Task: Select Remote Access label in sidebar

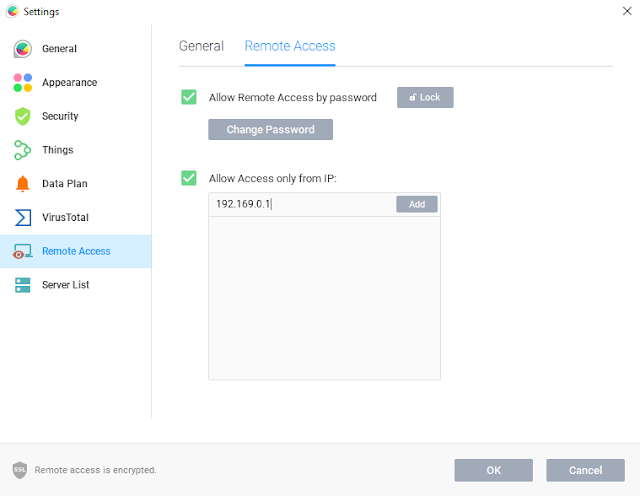Action: tap(76, 251)
